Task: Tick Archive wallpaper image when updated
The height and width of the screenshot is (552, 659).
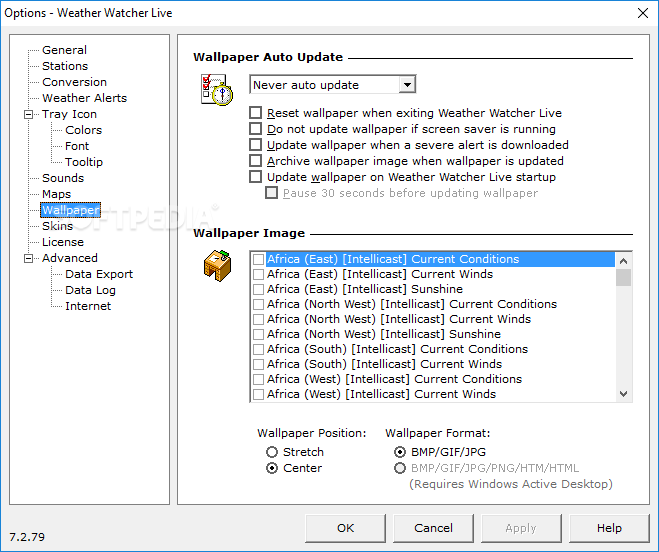Action: [x=256, y=161]
